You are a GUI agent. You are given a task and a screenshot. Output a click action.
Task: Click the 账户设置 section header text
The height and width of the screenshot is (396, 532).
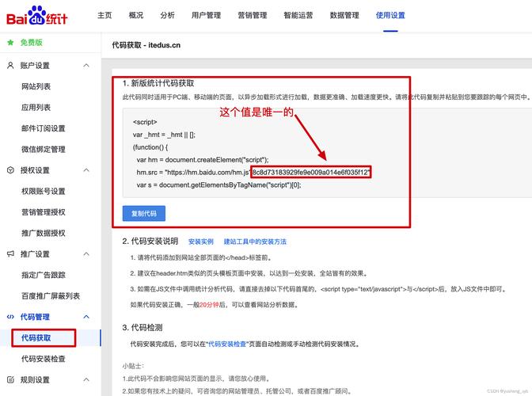point(35,66)
